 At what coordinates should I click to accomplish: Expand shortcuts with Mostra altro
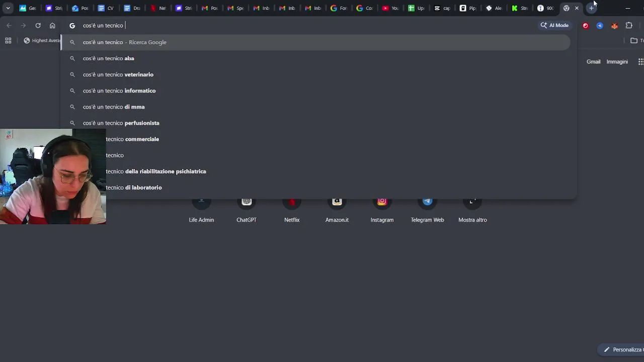472,210
